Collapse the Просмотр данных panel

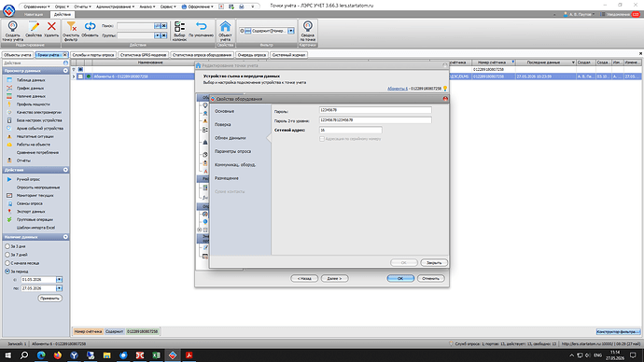point(65,71)
